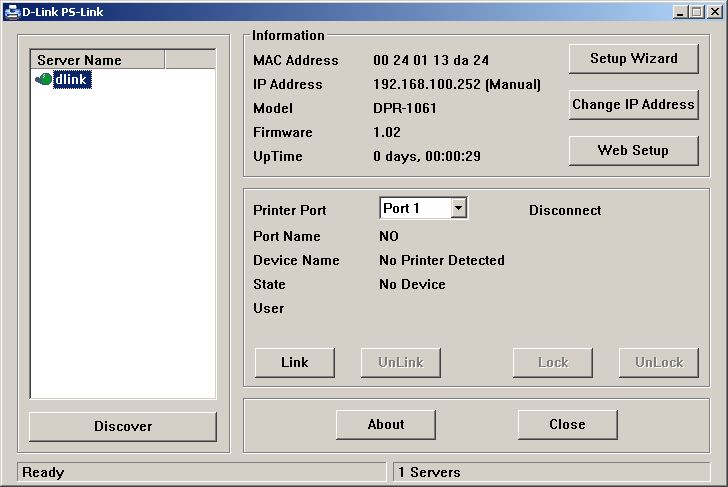Viewport: 728px width, 487px height.
Task: Click the Close button at the bottom
Action: tap(567, 424)
